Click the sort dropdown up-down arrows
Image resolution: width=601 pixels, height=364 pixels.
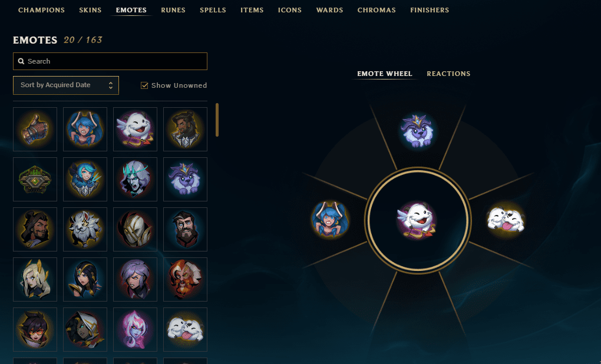click(x=110, y=85)
